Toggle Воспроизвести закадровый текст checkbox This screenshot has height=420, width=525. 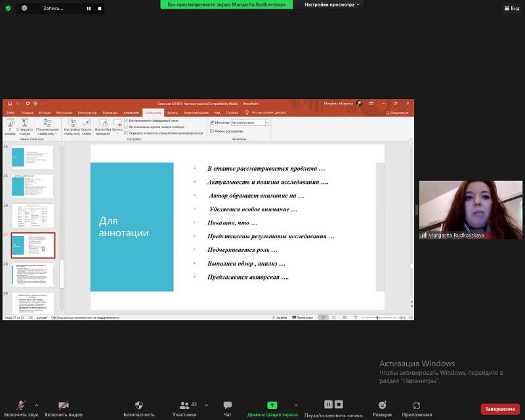tap(126, 121)
